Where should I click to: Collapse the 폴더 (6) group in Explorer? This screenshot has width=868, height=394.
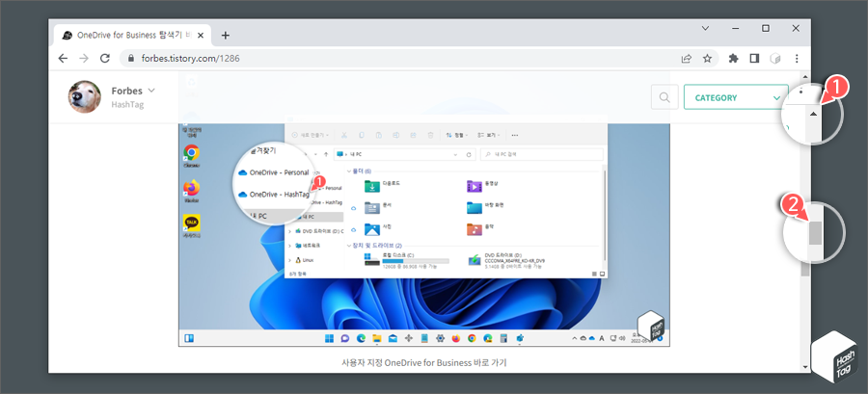[x=349, y=171]
